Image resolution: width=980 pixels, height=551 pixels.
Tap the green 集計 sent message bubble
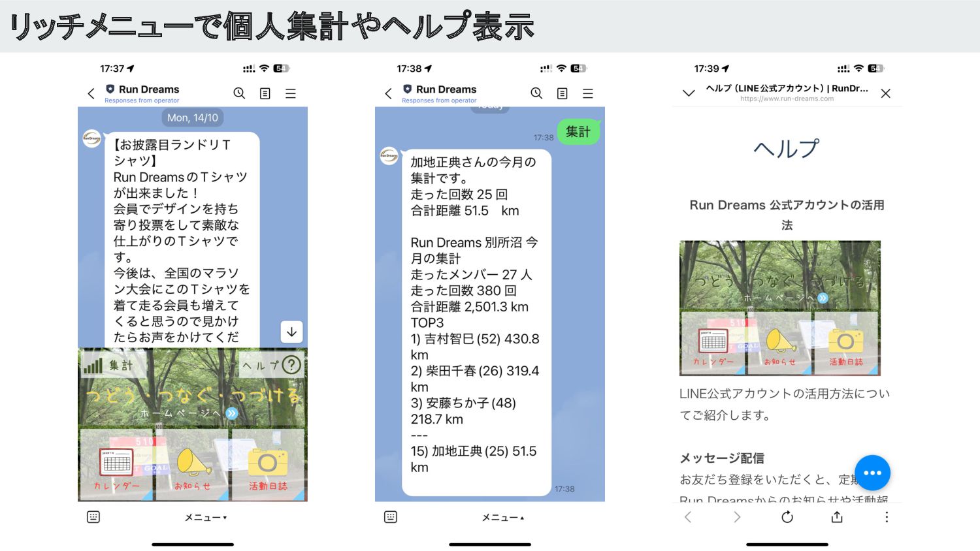click(578, 131)
